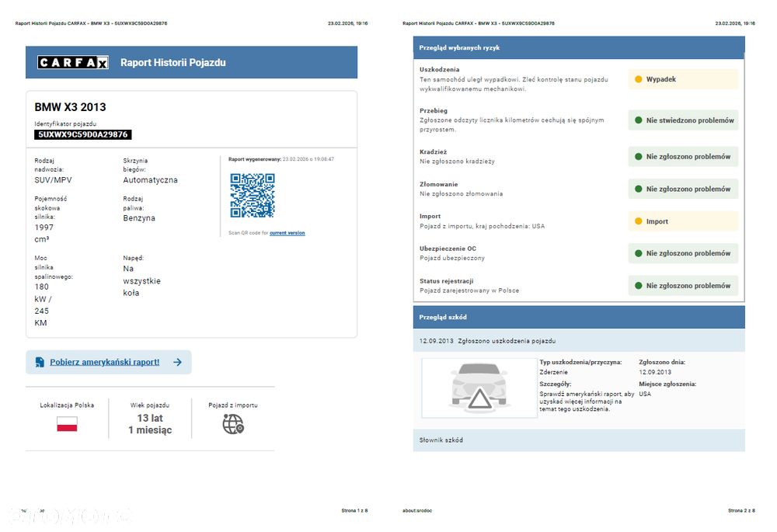Click the 'Strona 2 z 8' page footer

tap(741, 510)
